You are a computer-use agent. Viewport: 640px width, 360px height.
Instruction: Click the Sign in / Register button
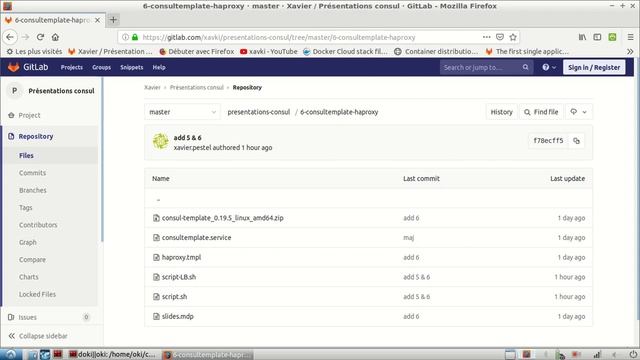point(594,67)
